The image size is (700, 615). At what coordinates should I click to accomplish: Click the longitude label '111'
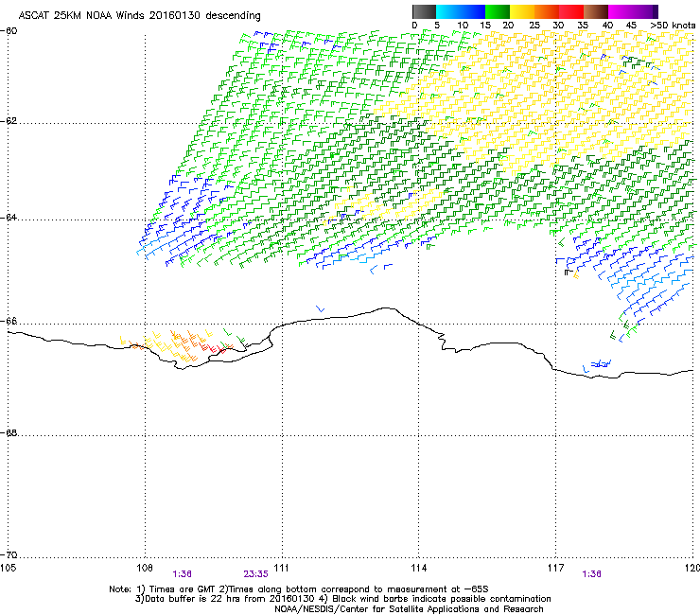[x=281, y=568]
